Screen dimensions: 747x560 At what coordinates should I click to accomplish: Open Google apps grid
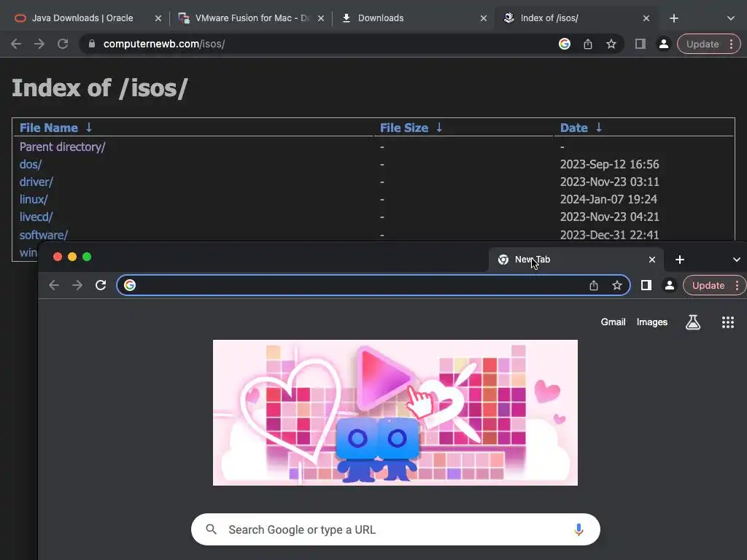tap(727, 322)
